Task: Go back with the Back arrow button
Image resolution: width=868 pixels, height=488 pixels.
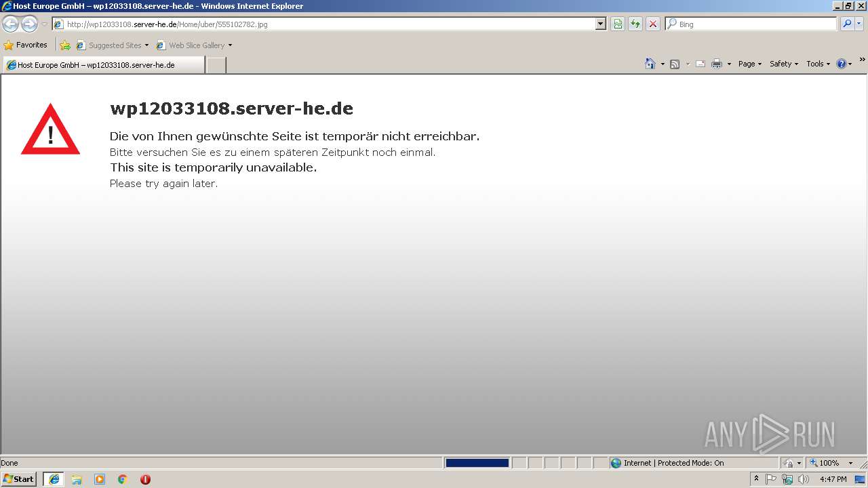Action: pyautogui.click(x=10, y=24)
